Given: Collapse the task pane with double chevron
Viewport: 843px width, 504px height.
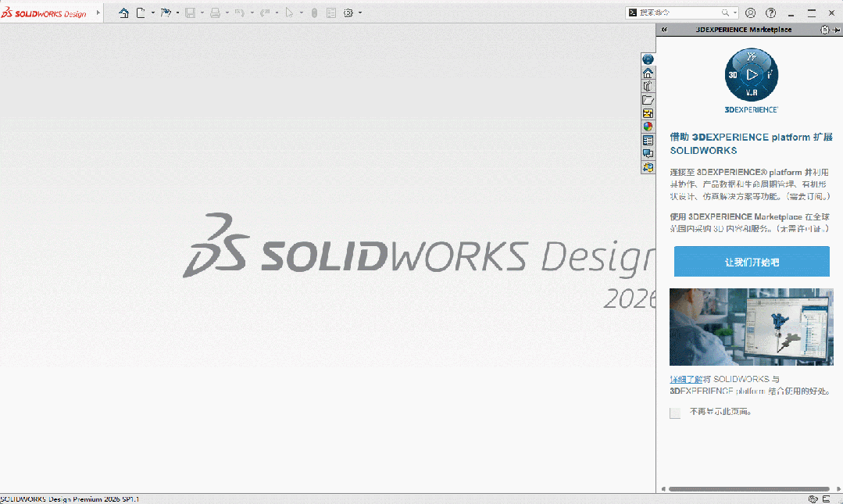Looking at the screenshot, I should point(664,30).
